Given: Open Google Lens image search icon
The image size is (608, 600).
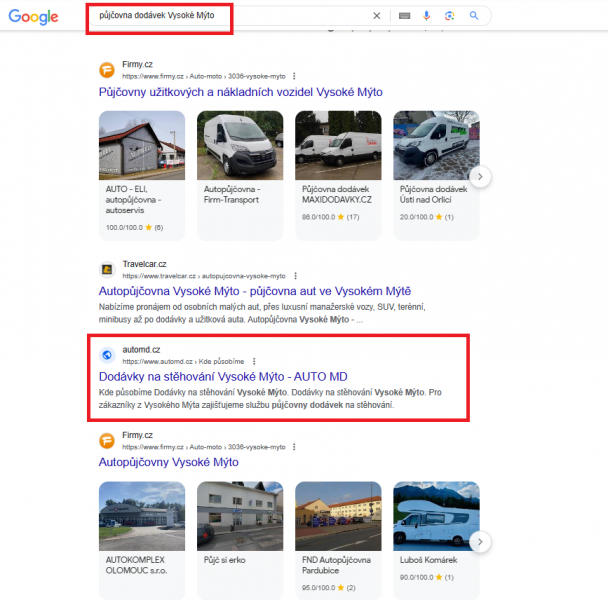Looking at the screenshot, I should click(449, 16).
